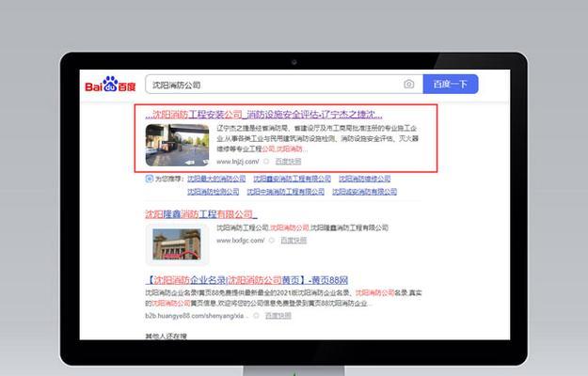Image resolution: width=588 pixels, height=376 pixels.
Task: Open 百度快照 for the bdfgc.com result
Action: [294, 240]
